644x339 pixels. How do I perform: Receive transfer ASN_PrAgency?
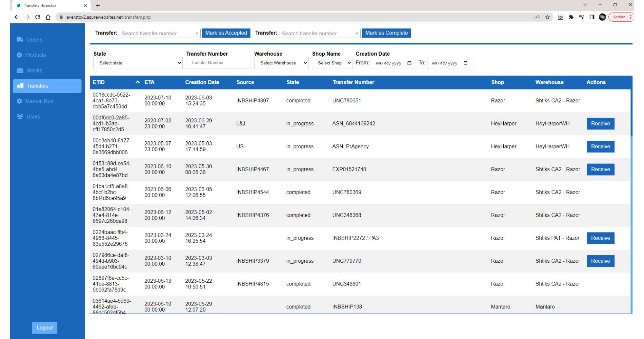tap(600, 146)
